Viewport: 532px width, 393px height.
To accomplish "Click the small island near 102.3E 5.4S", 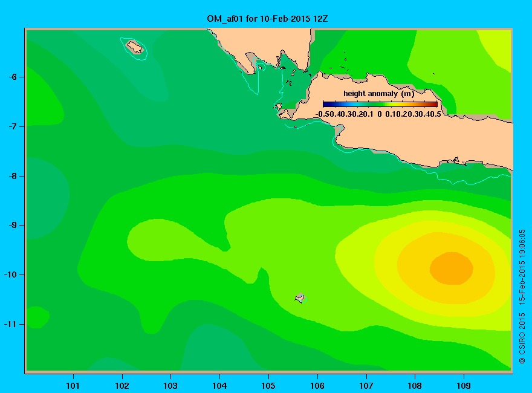I will (135, 47).
